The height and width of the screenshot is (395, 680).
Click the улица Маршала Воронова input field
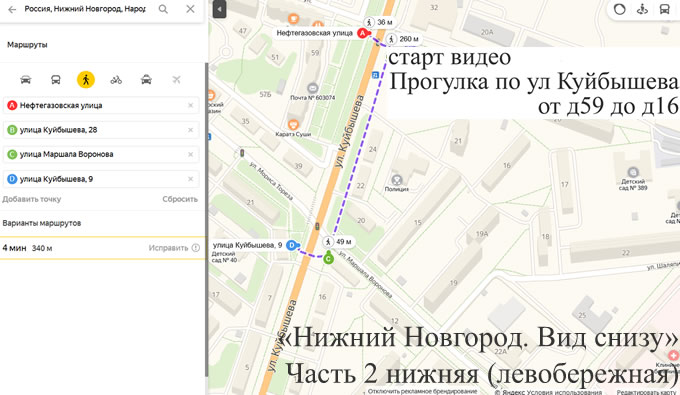tap(101, 154)
